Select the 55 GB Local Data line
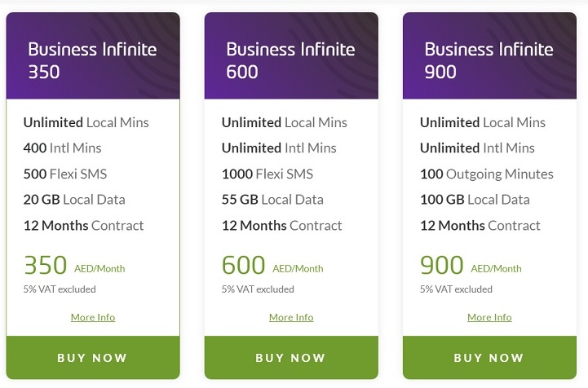 pos(272,199)
